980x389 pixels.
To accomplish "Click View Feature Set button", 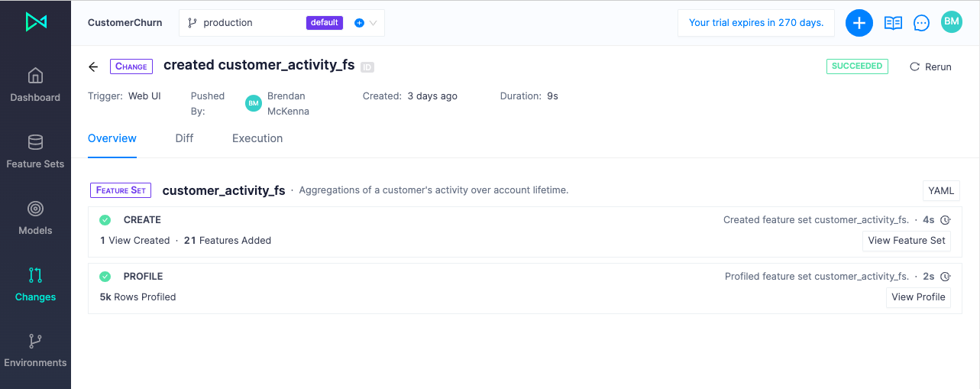I will 907,241.
